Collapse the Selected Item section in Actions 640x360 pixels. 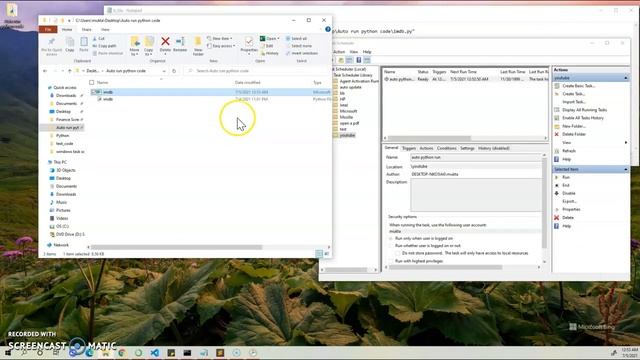pos(626,169)
